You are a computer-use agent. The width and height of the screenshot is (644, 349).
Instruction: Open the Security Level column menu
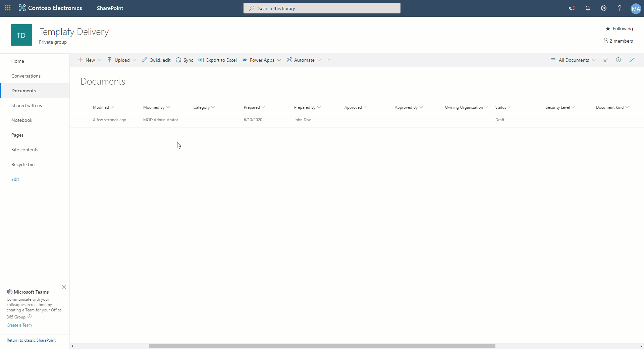(x=560, y=107)
